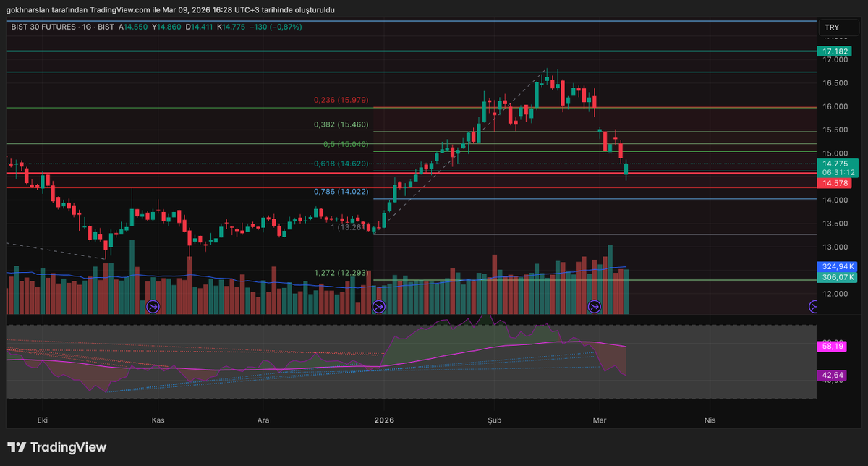Viewport: 868px width, 466px height.
Task: Follow the TradingView.com link in the attribution text
Action: (x=122, y=9)
